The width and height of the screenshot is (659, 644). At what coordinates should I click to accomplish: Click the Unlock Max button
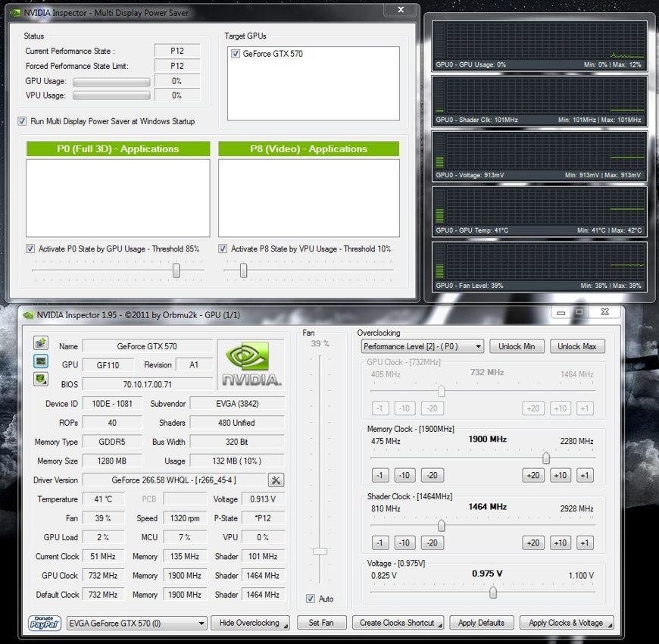click(x=577, y=346)
